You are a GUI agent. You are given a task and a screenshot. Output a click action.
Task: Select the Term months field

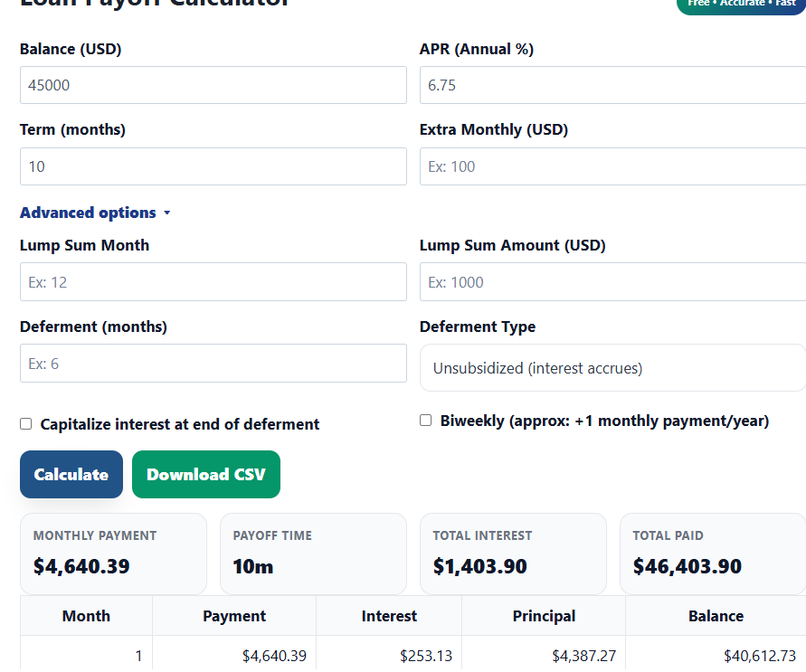(x=213, y=166)
